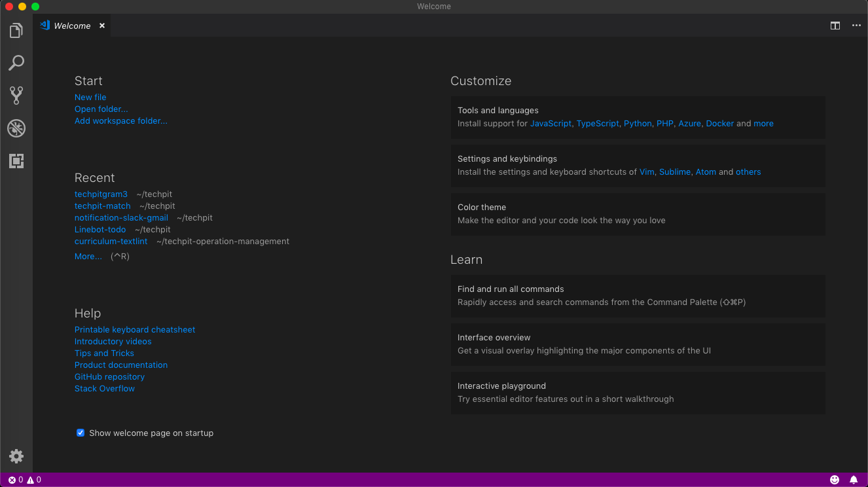The width and height of the screenshot is (868, 487).
Task: Open Interface overview card
Action: (x=638, y=344)
